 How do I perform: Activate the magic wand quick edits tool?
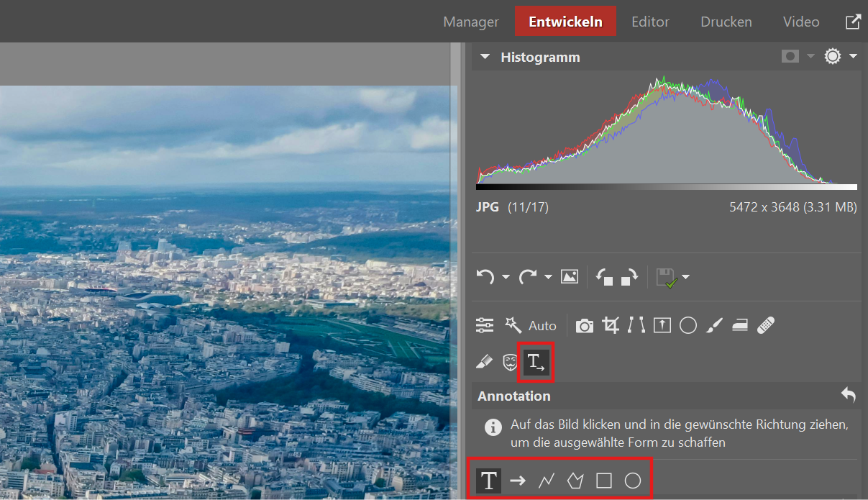point(513,326)
